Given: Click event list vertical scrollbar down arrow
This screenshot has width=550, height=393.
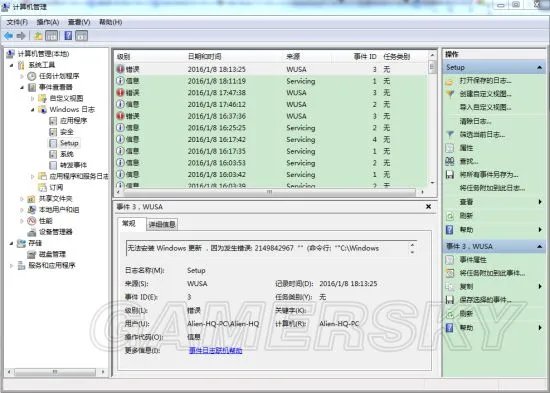Looking at the screenshot, I should [x=432, y=183].
